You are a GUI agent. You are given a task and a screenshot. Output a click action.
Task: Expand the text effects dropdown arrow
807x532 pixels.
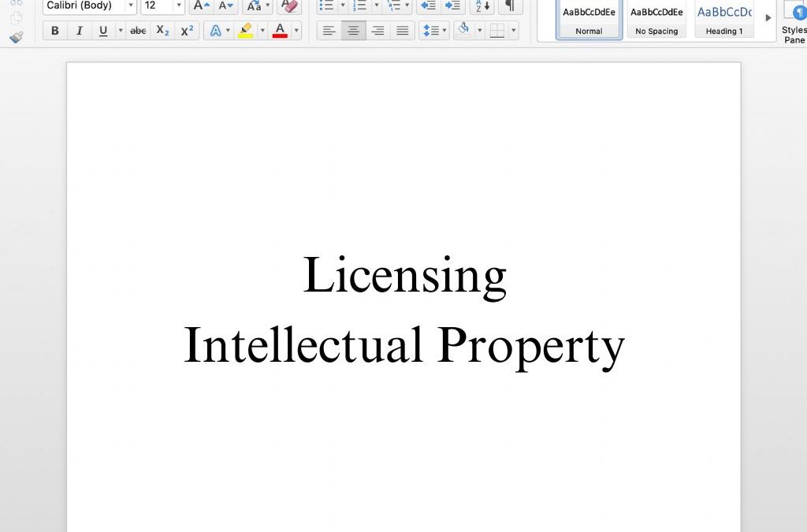[228, 31]
